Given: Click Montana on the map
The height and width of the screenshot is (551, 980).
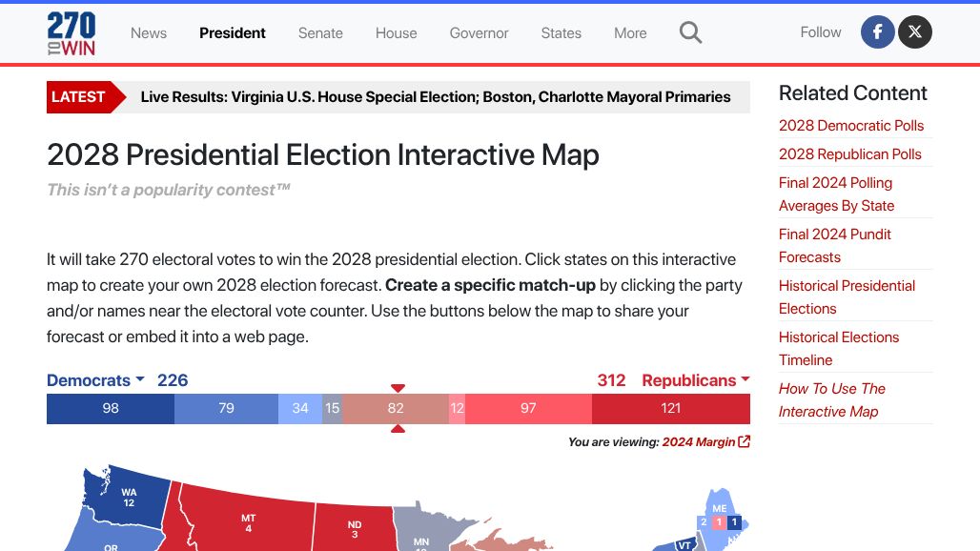Looking at the screenshot, I should (248, 521).
